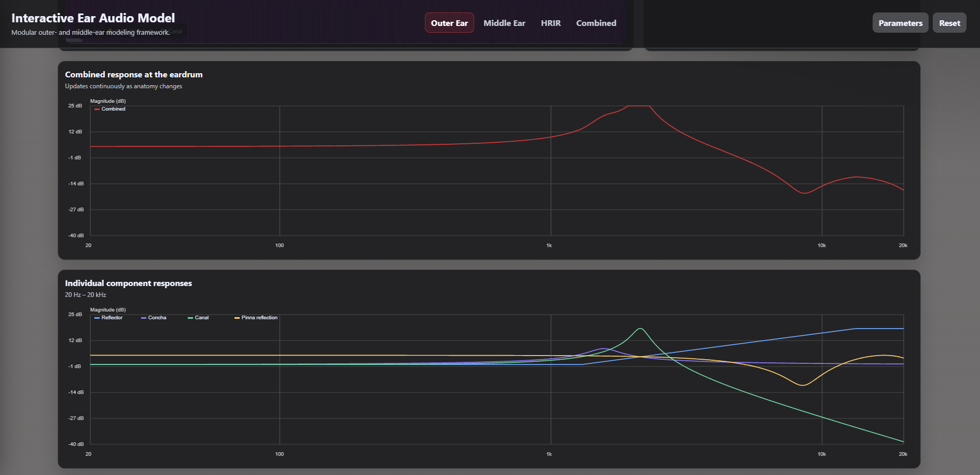Click the 'Combined response at the eardrum' heading
Image resolution: width=980 pixels, height=475 pixels.
pyautogui.click(x=134, y=75)
